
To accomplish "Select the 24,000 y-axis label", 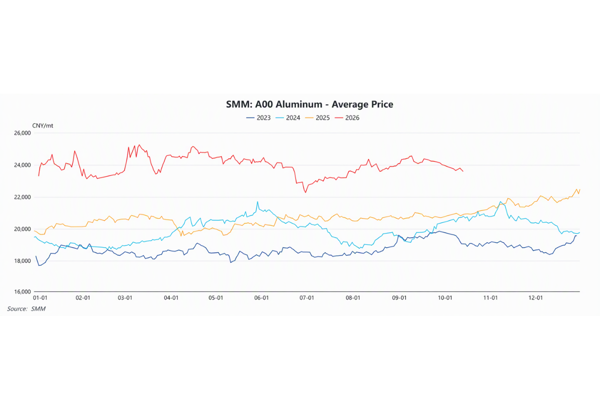I will [x=22, y=165].
